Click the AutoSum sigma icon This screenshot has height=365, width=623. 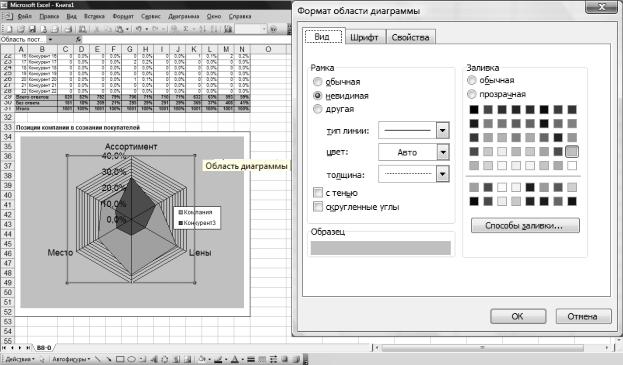[x=186, y=29]
